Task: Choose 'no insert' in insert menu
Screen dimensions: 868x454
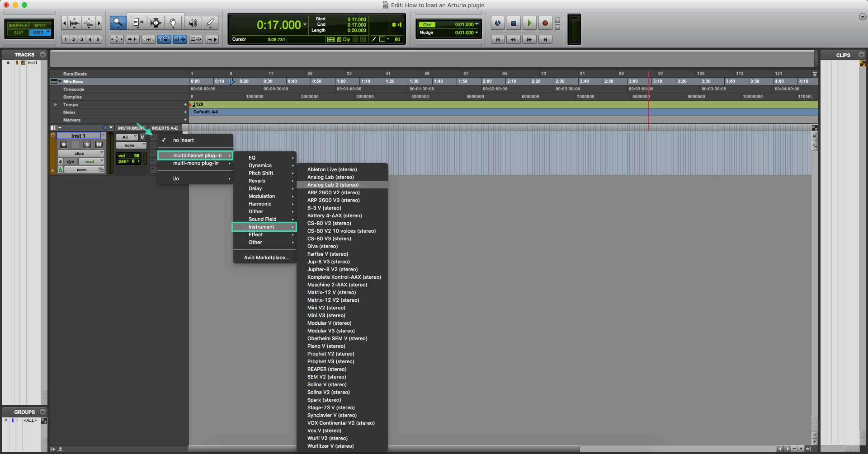Action: coord(195,140)
